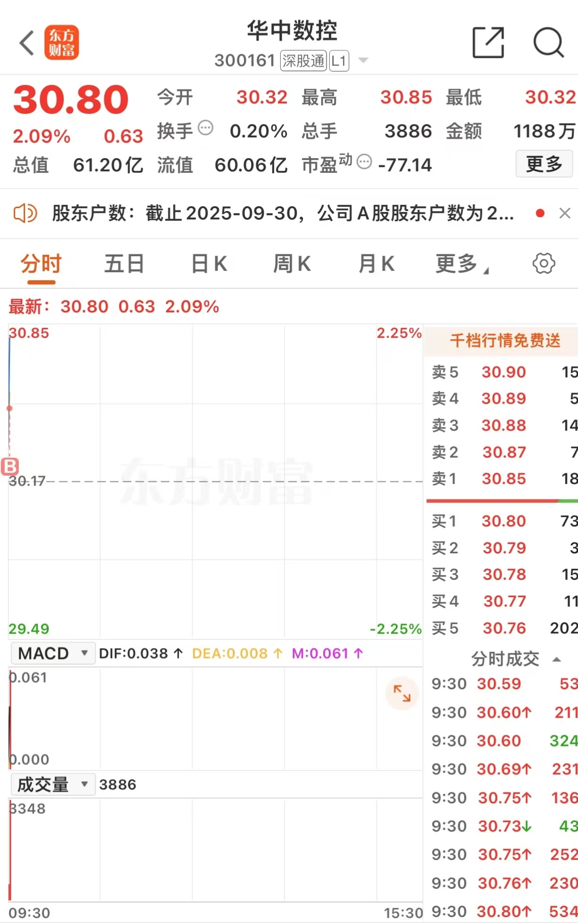The height and width of the screenshot is (924, 578).
Task: Select the 买5 30.76 order row
Action: [502, 628]
